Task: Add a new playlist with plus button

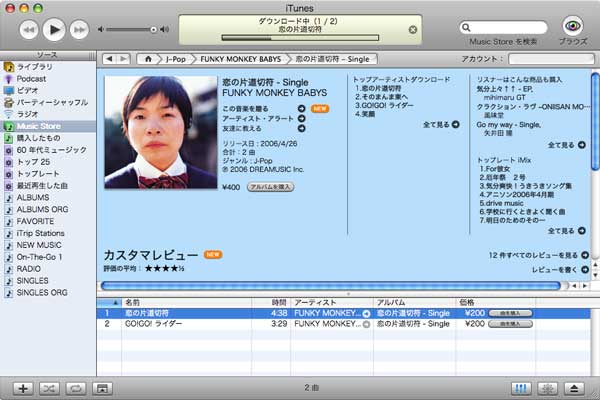Action: [23, 388]
